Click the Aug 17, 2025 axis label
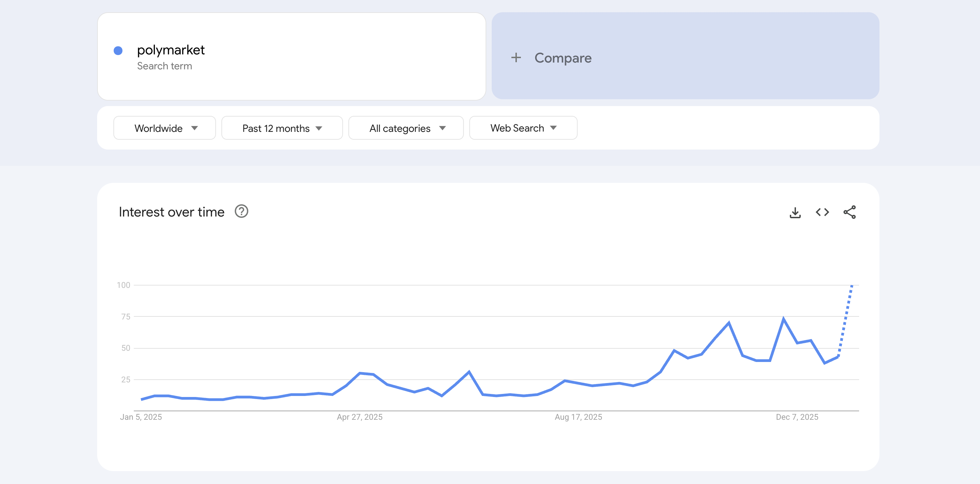 click(x=579, y=417)
